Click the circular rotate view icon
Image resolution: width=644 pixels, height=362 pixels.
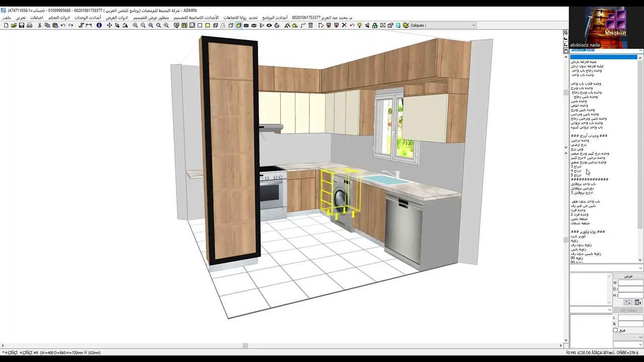pos(277,25)
